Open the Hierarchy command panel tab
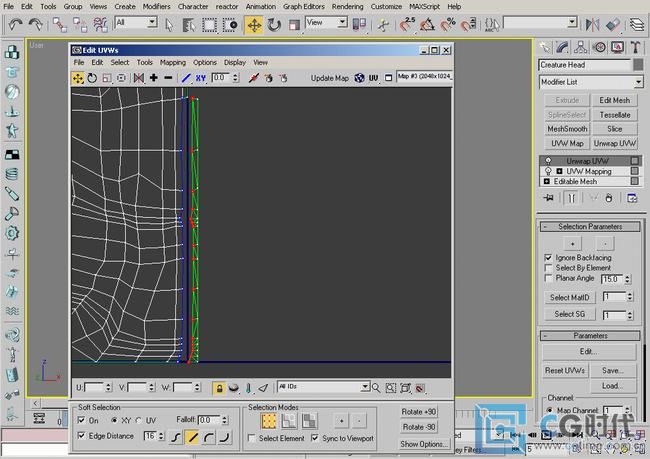This screenshot has height=459, width=650. 581,47
